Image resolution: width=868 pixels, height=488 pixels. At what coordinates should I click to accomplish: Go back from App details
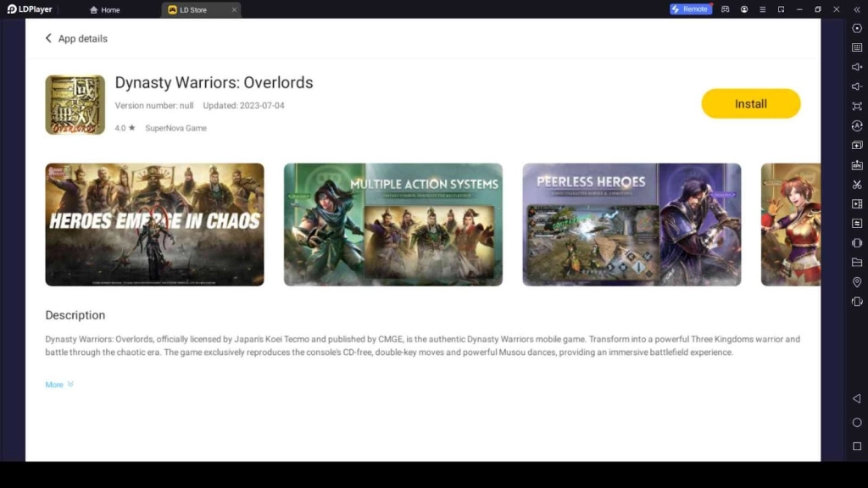(48, 38)
